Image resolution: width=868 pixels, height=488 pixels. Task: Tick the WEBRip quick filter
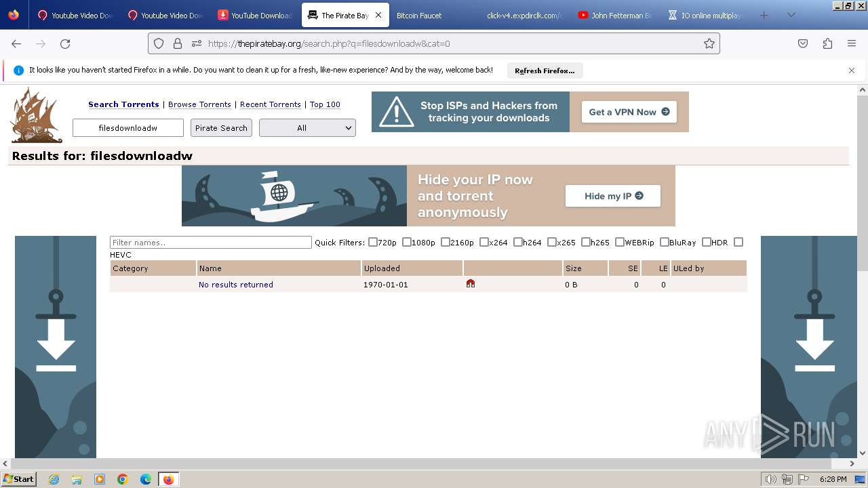point(620,242)
